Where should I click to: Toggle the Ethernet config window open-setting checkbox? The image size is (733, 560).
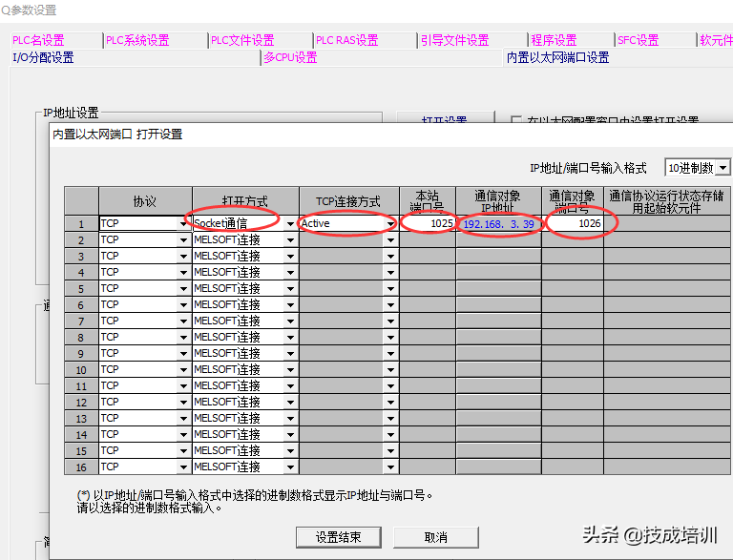tap(516, 122)
